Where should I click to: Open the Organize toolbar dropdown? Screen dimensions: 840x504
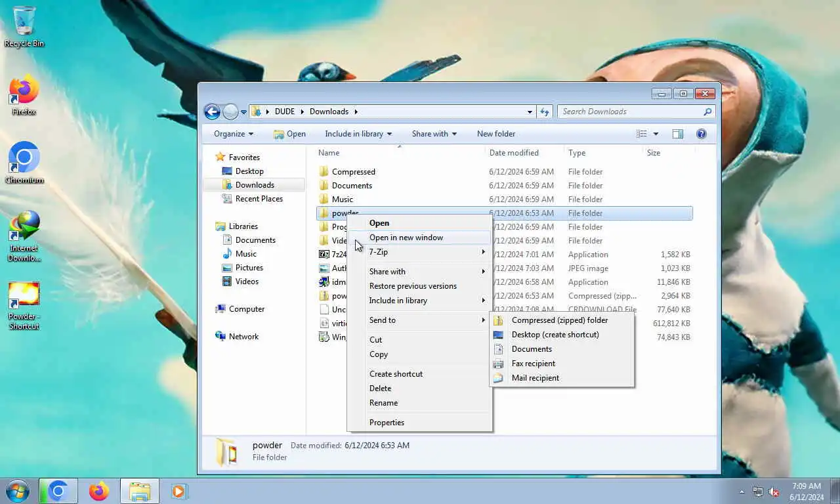pyautogui.click(x=233, y=134)
